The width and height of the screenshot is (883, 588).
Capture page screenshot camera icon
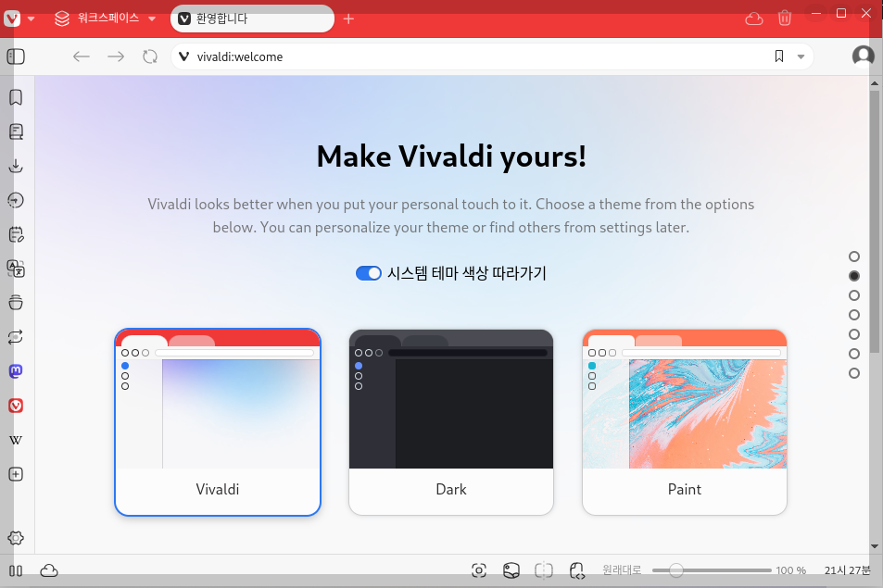coord(479,570)
